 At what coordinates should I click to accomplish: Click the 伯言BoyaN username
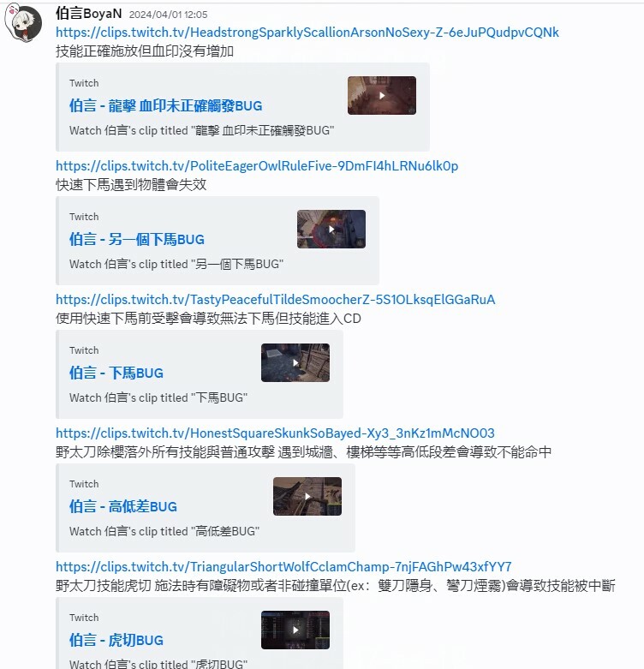pos(89,14)
